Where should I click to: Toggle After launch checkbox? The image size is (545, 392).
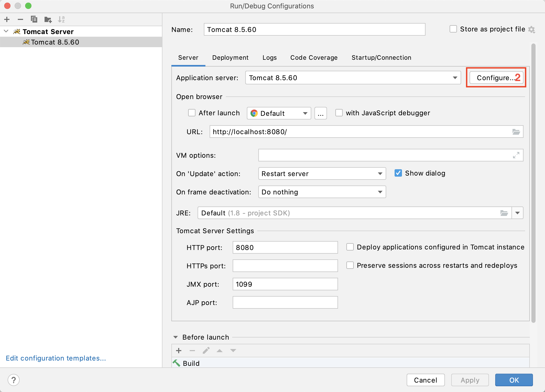tap(192, 113)
